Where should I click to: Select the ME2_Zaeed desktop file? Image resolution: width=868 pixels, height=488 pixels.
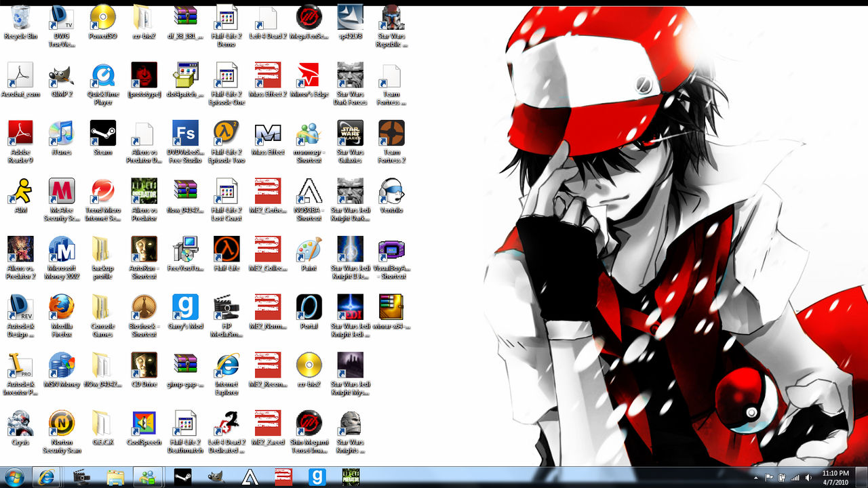(x=268, y=428)
